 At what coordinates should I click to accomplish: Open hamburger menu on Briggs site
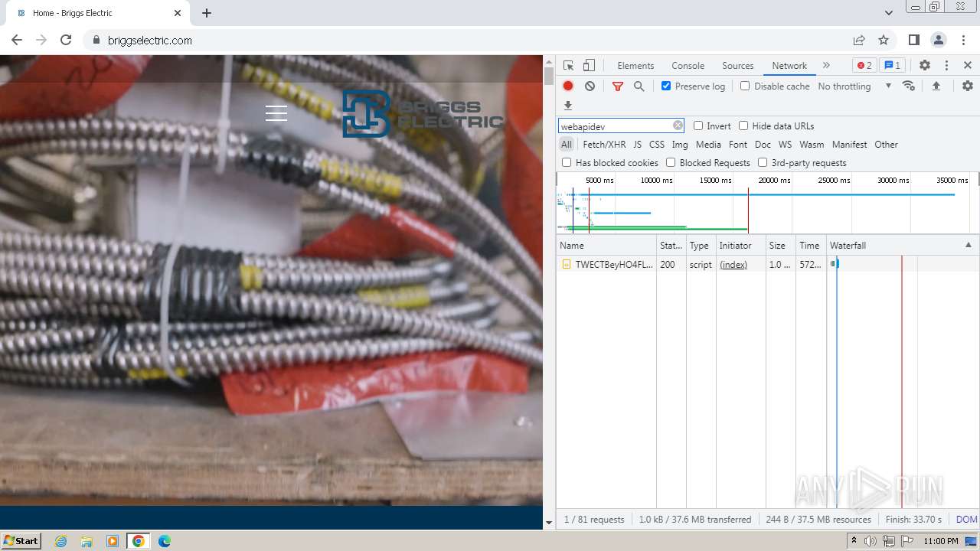click(276, 113)
